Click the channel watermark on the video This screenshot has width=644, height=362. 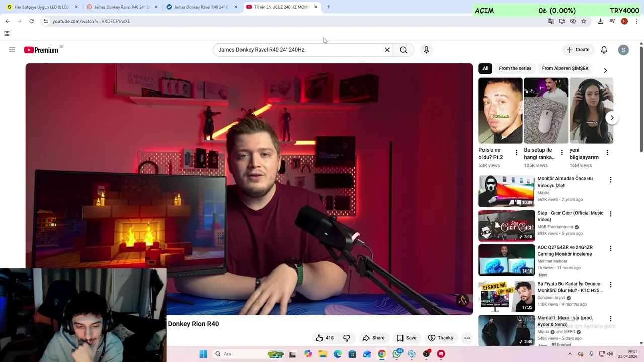click(462, 300)
